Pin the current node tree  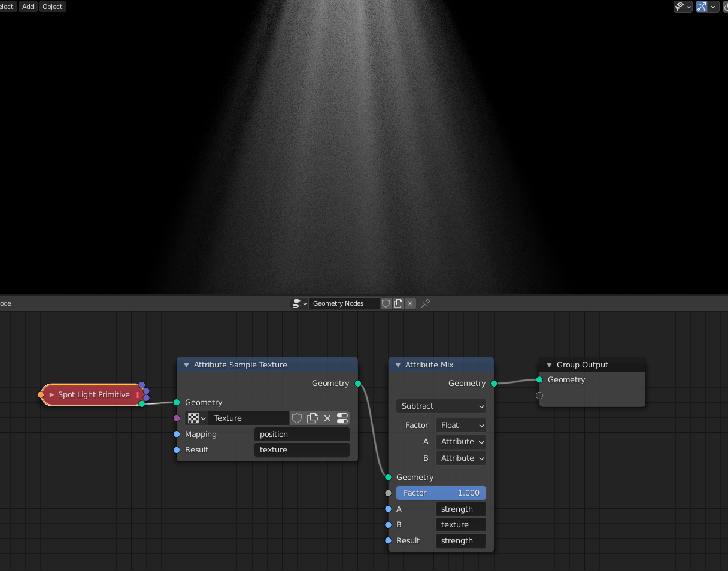click(426, 303)
